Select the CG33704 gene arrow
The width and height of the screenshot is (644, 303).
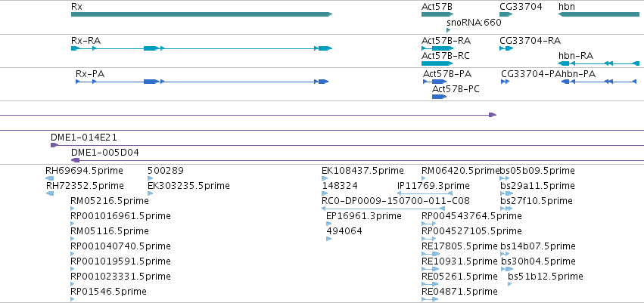pyautogui.click(x=506, y=14)
